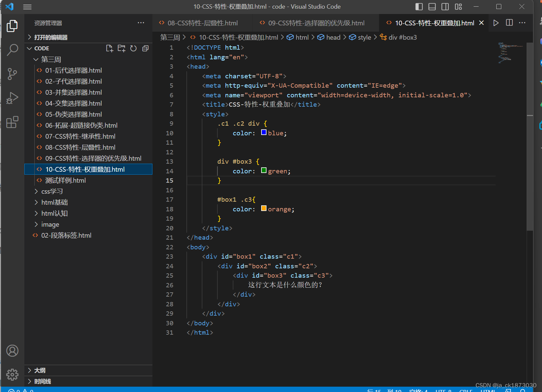Open the Search view in activity bar

[12, 50]
